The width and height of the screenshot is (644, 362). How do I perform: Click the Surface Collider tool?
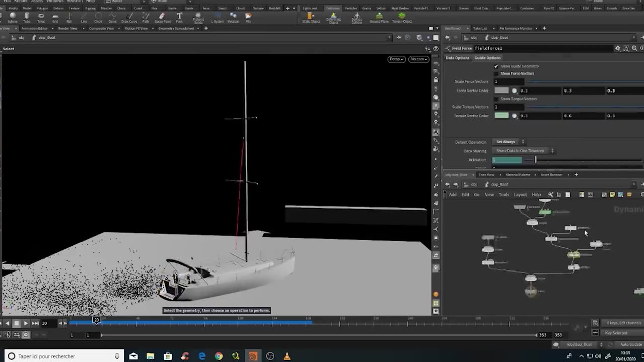pos(357,18)
